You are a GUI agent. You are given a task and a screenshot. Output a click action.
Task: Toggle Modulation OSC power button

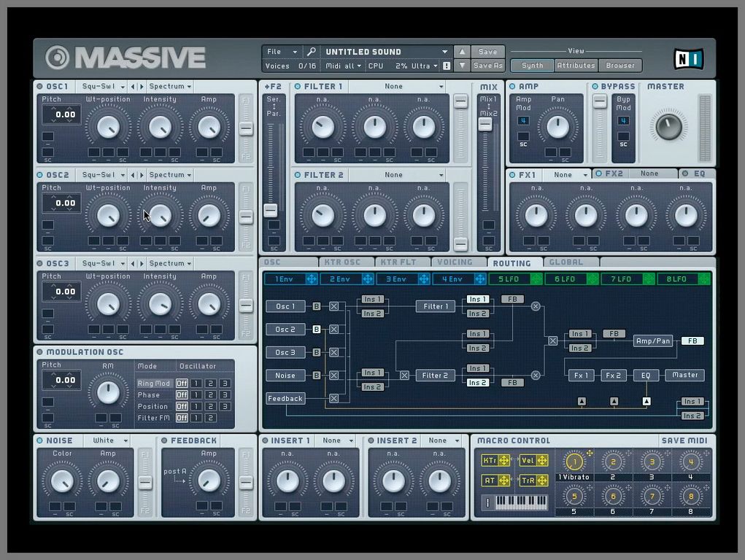pyautogui.click(x=39, y=352)
